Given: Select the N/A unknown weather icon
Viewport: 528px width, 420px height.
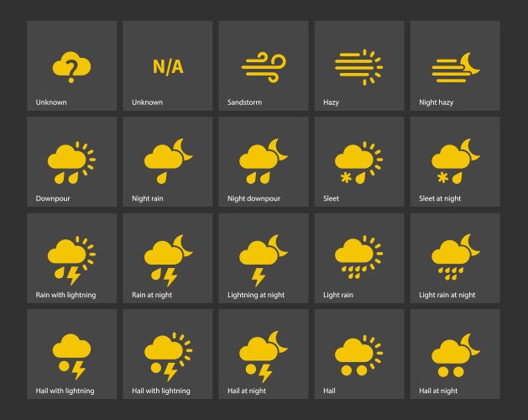Looking at the screenshot, I should point(167,67).
